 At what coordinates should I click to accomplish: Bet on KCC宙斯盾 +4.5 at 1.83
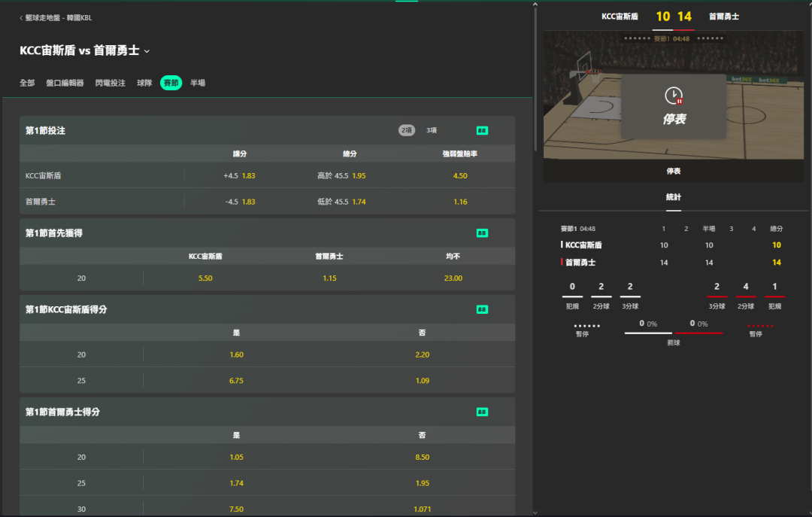(x=241, y=175)
